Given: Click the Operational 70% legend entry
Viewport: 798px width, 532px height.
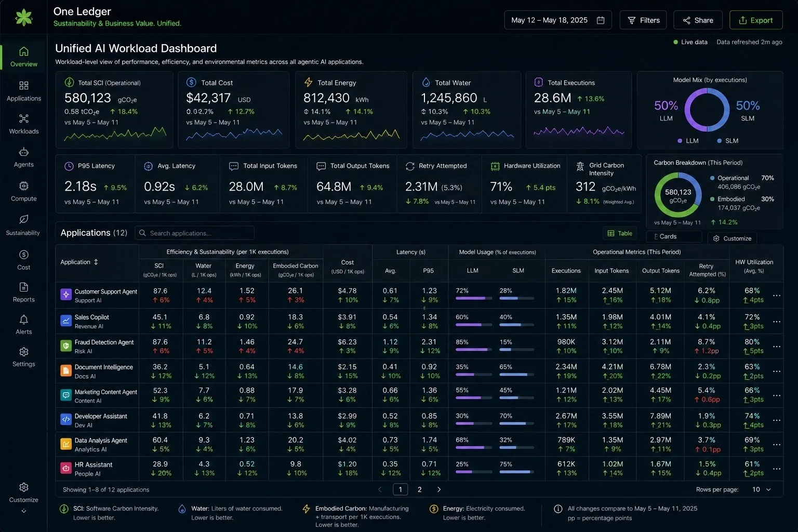Looking at the screenshot, I should coord(742,182).
